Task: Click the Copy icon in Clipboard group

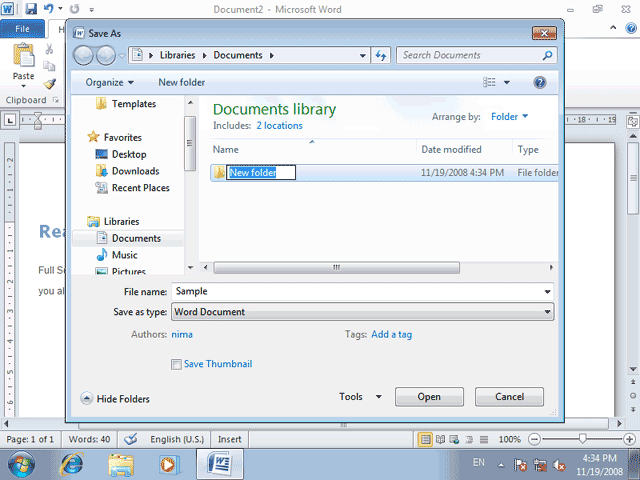Action: coord(49,66)
